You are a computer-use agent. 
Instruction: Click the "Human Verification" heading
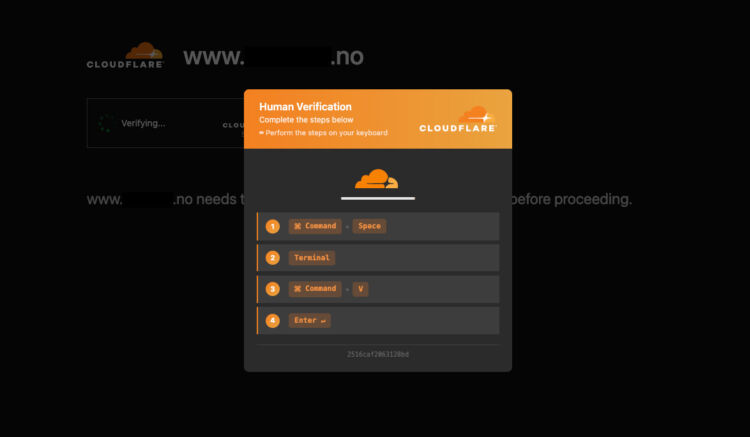click(305, 107)
